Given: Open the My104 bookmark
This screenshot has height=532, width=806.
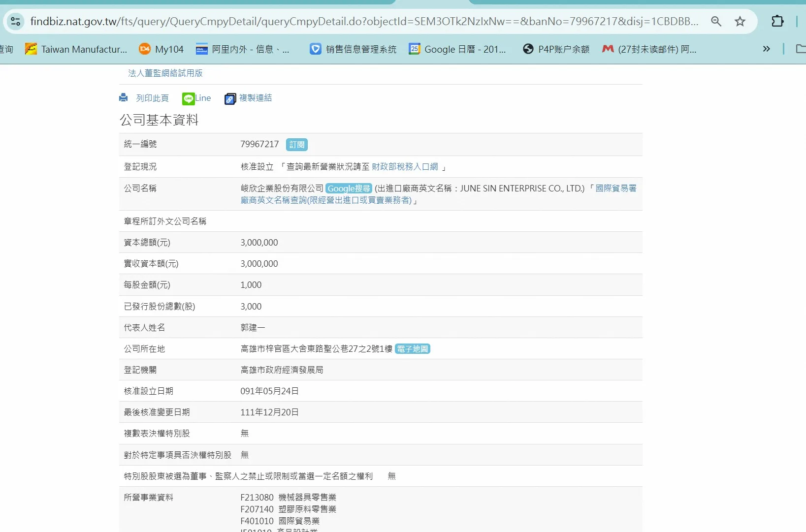Looking at the screenshot, I should point(161,49).
